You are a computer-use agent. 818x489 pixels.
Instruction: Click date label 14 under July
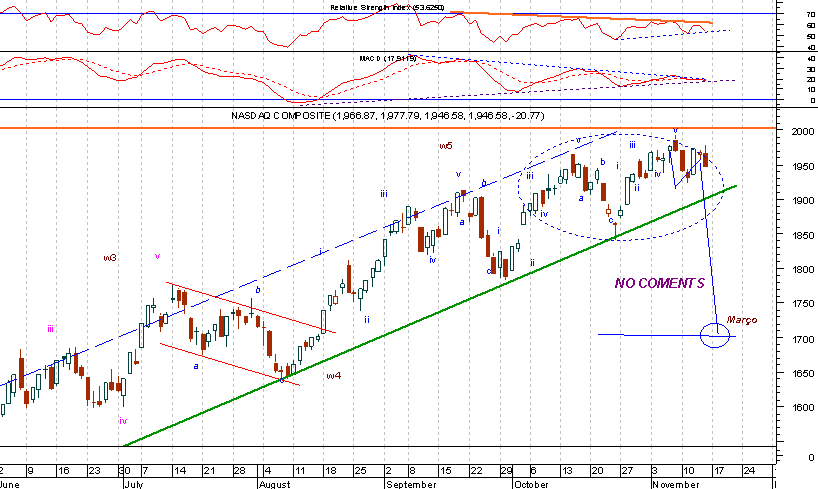point(179,471)
